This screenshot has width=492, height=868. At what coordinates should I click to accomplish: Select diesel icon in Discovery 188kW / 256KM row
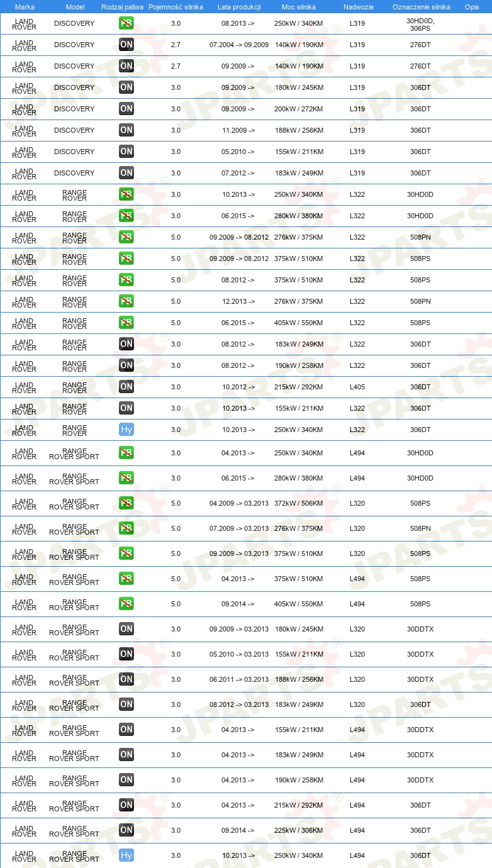pyautogui.click(x=126, y=130)
